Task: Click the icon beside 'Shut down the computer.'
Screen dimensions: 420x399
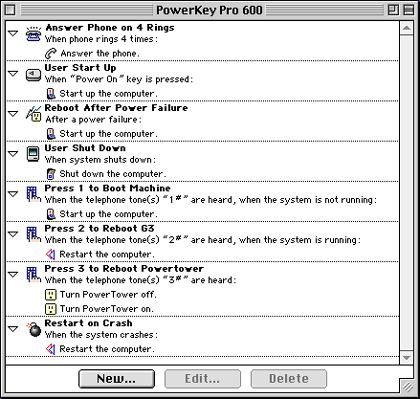Action: pyautogui.click(x=51, y=174)
